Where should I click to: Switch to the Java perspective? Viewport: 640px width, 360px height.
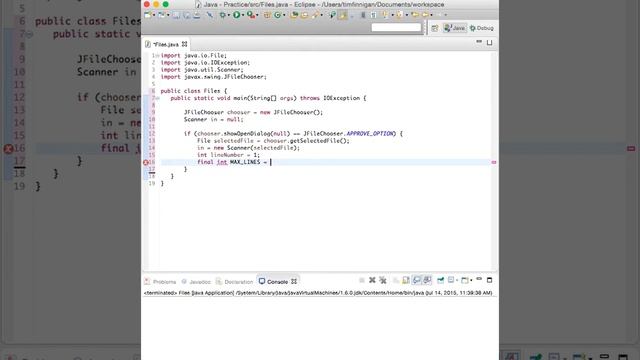tap(455, 28)
